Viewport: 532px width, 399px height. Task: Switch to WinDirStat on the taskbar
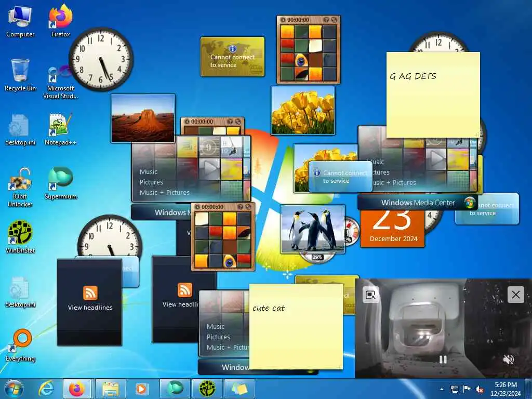(207, 389)
